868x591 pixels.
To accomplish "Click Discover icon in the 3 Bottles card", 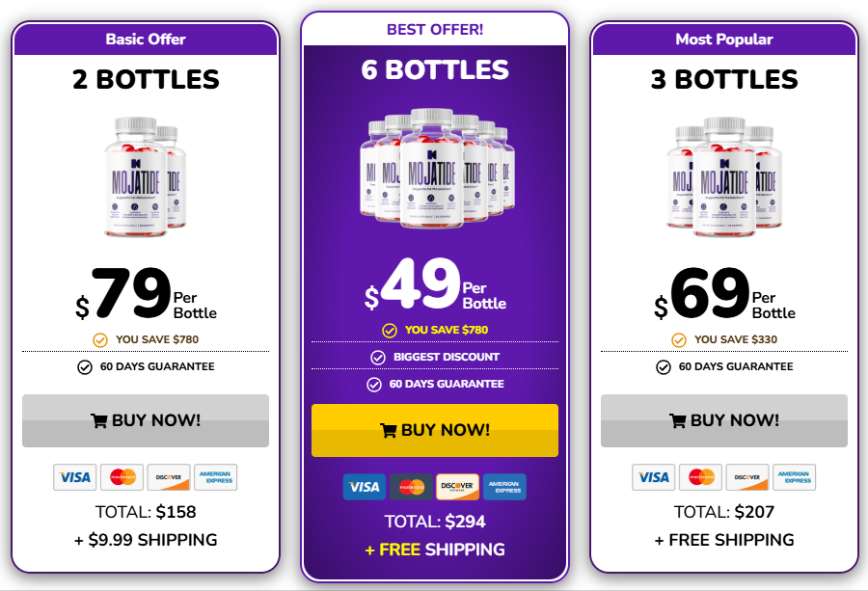I will click(x=746, y=477).
